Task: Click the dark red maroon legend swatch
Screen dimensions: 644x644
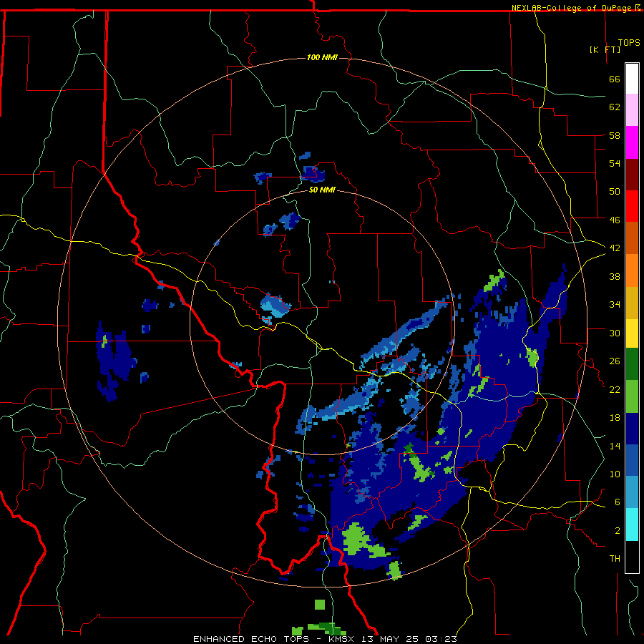Action: 632,174
